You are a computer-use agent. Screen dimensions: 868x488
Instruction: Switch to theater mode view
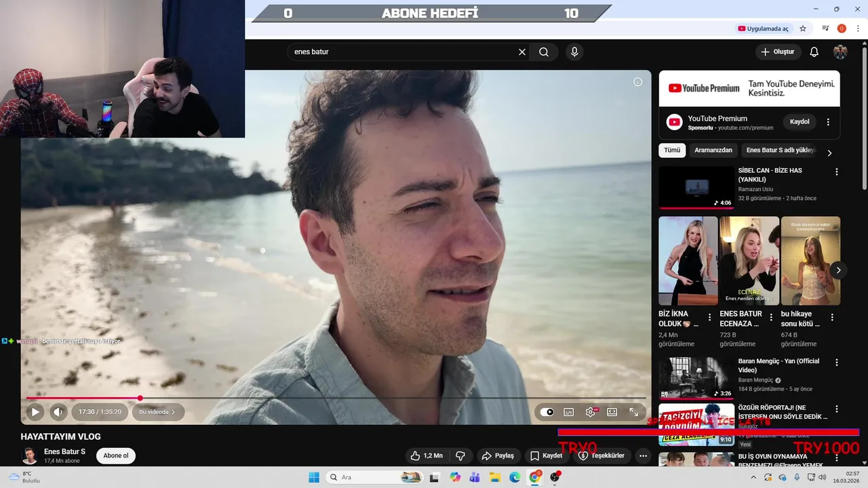pyautogui.click(x=612, y=412)
